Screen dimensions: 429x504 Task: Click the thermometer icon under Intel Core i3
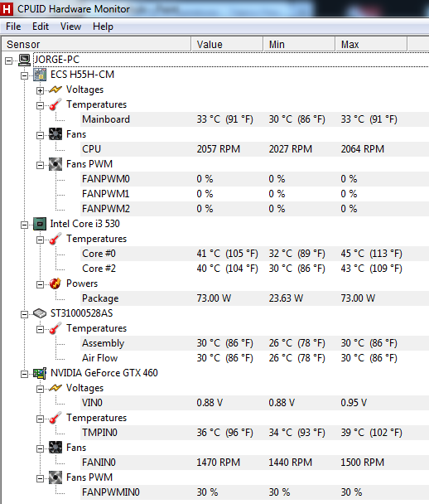point(55,239)
